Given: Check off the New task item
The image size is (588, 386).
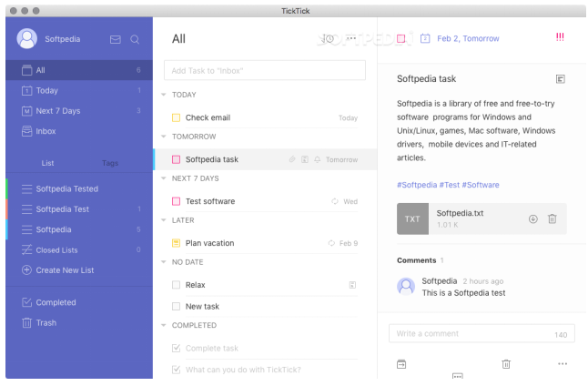Looking at the screenshot, I should click(176, 307).
